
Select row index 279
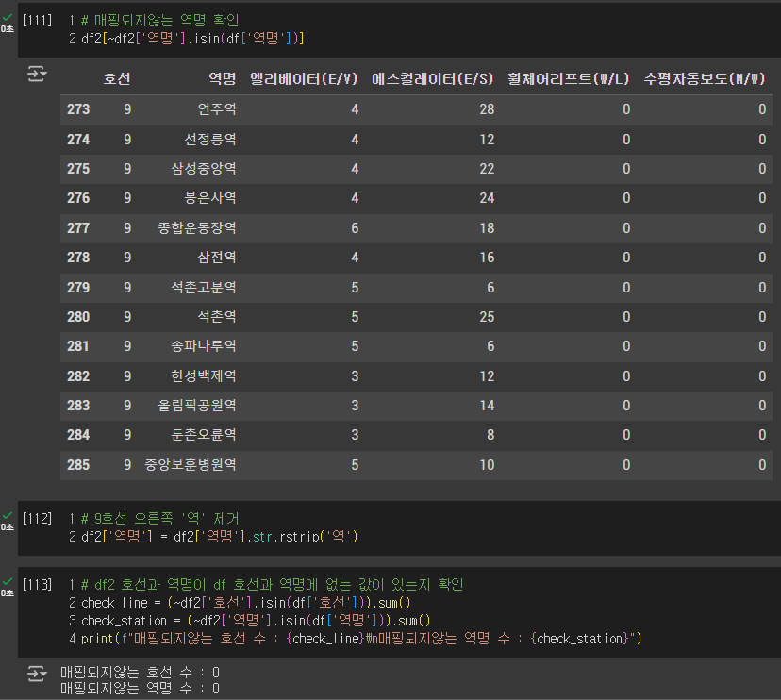point(78,288)
